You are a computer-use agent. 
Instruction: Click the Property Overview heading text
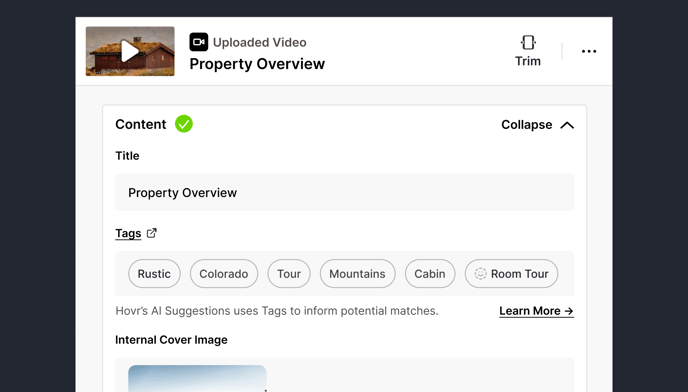click(x=257, y=64)
